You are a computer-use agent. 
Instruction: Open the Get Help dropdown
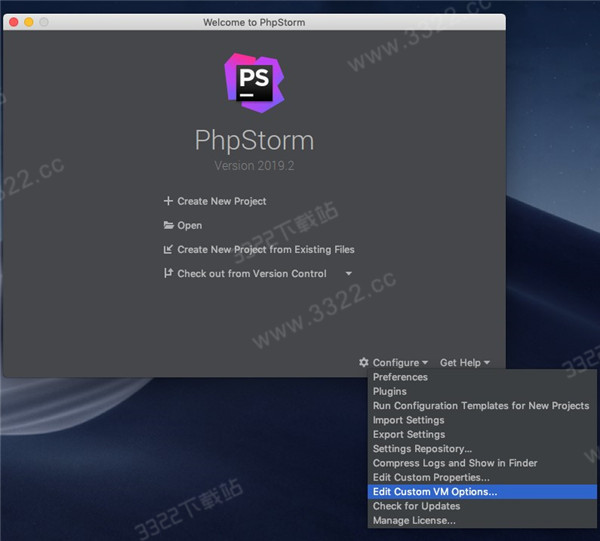(465, 362)
